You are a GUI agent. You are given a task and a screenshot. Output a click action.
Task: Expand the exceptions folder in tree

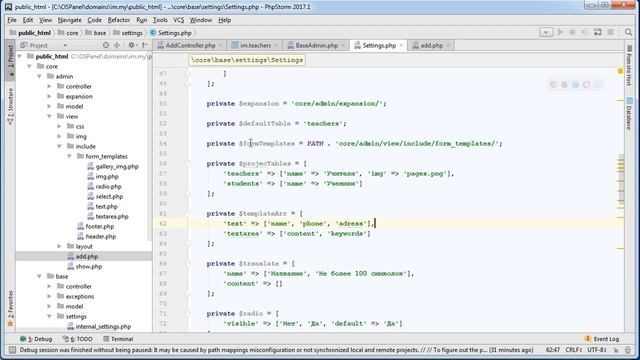(x=49, y=296)
